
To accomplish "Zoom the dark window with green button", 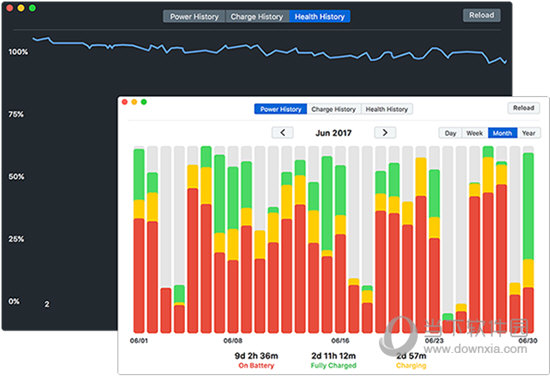I will pos(32,8).
